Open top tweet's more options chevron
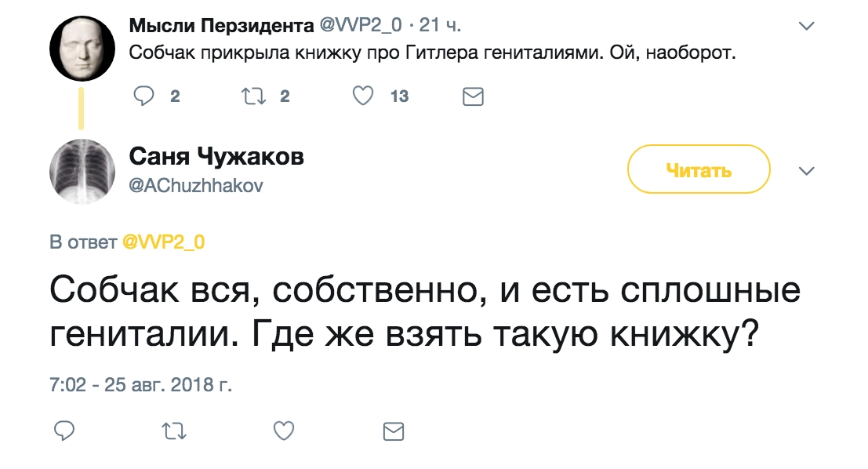Viewport: 868px width, 469px height. pos(806,27)
